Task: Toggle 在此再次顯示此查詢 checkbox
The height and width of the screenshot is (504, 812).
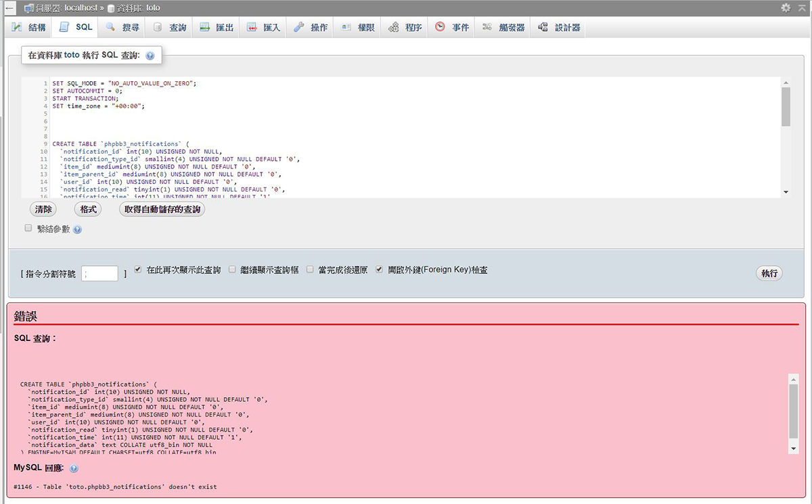Action: 138,269
